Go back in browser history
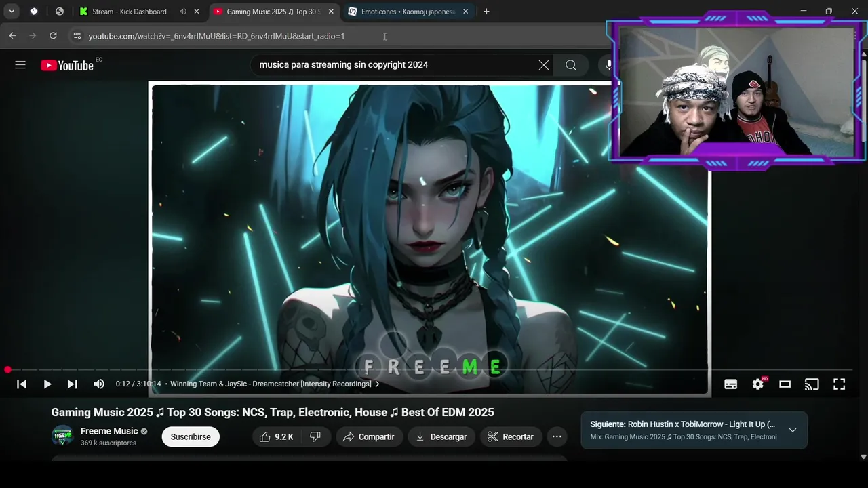Image resolution: width=868 pixels, height=488 pixels. (12, 36)
